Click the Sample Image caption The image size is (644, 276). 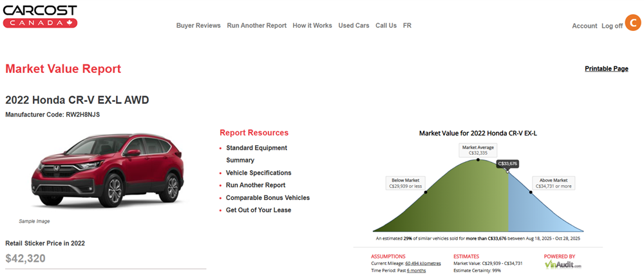pyautogui.click(x=34, y=221)
